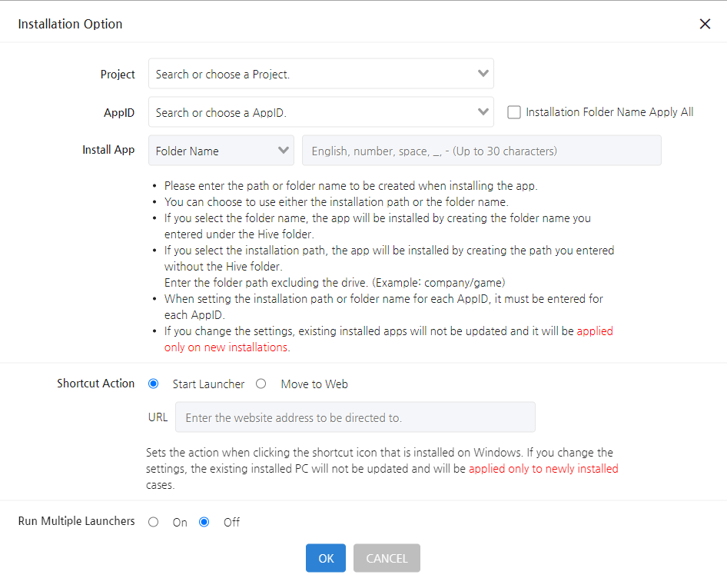Click the Project dropdown chevron arrow
727x588 pixels.
pyautogui.click(x=483, y=73)
